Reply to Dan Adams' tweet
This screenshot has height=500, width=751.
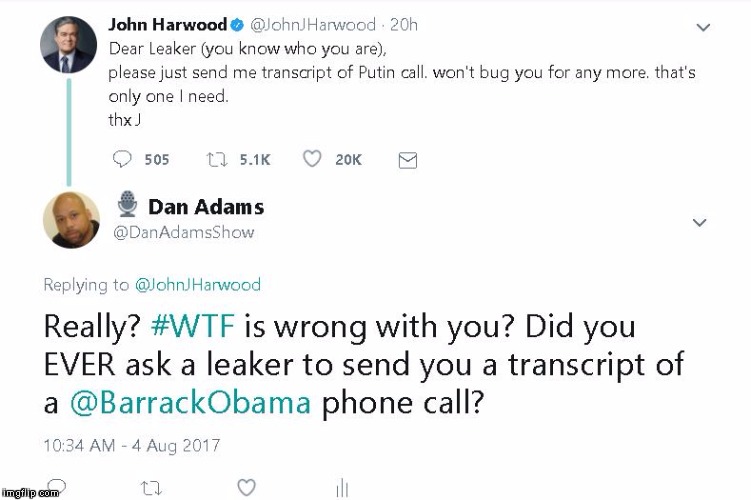coord(57,485)
